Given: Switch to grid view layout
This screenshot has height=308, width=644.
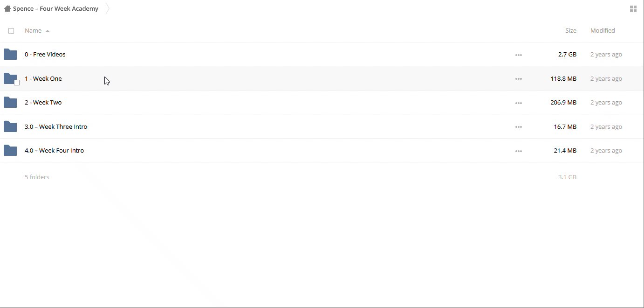Looking at the screenshot, I should click(x=633, y=9).
